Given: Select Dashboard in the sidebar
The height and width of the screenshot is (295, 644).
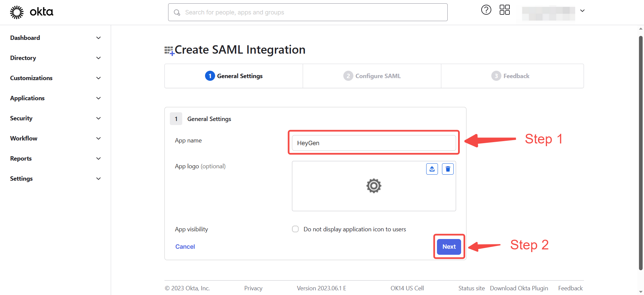Looking at the screenshot, I should point(25,38).
